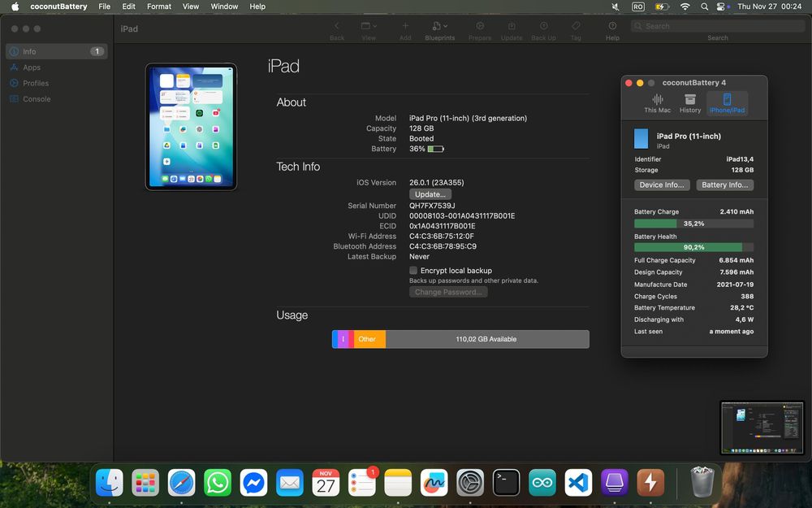The width and height of the screenshot is (812, 508).
Task: Click the Other segment in Usage bar
Action: (369, 339)
